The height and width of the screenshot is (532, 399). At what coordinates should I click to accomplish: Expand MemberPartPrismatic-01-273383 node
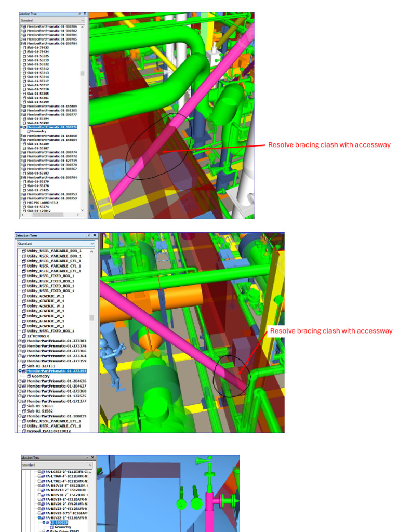click(20, 341)
